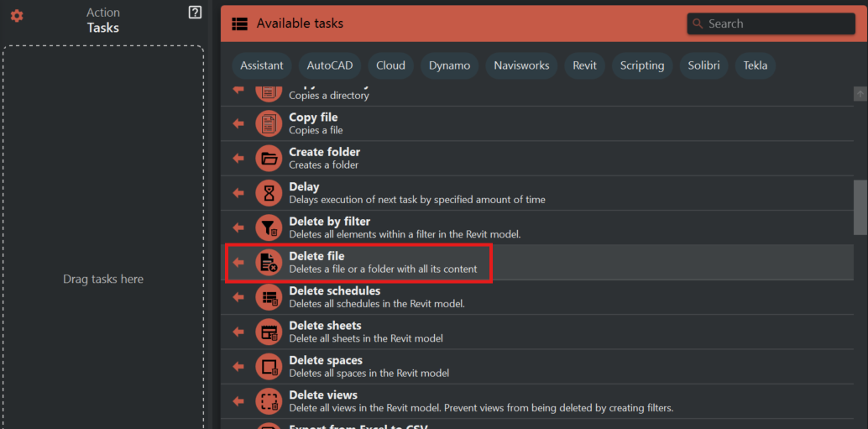Viewport: 868px width, 429px height.
Task: Click 'Deletes all spaces in the Revit model' text
Action: tap(369, 373)
